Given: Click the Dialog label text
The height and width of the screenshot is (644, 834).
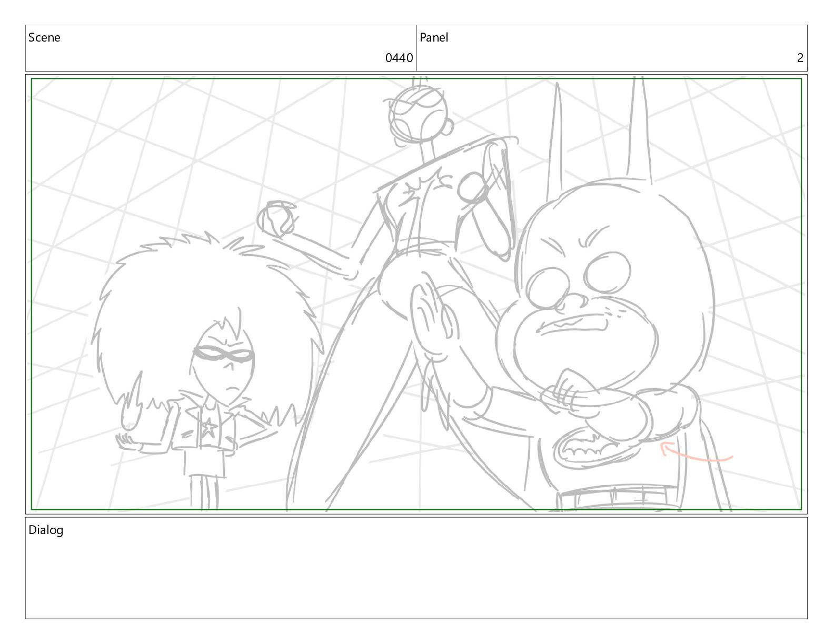Looking at the screenshot, I should pyautogui.click(x=46, y=530).
